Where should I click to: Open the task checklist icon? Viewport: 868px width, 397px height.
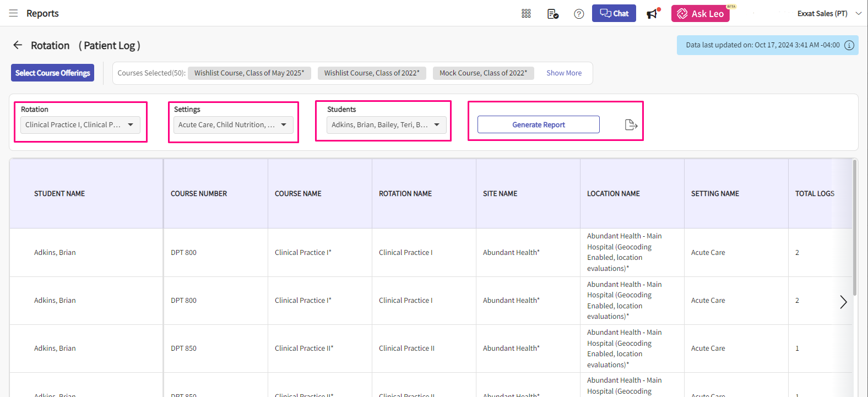point(553,14)
